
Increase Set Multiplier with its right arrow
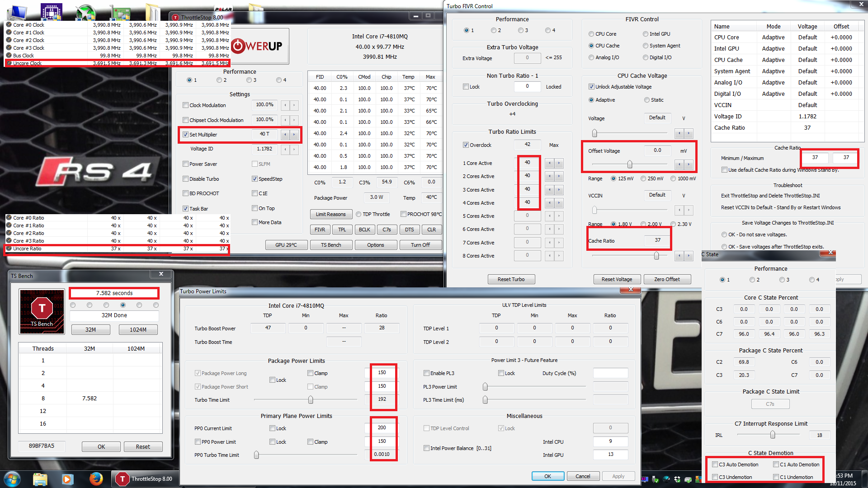[294, 135]
